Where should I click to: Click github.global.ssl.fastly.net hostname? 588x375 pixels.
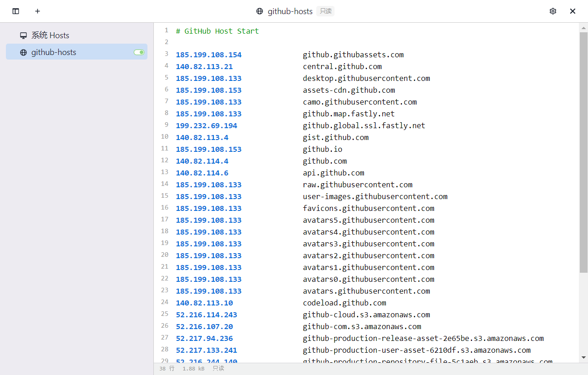[364, 125]
